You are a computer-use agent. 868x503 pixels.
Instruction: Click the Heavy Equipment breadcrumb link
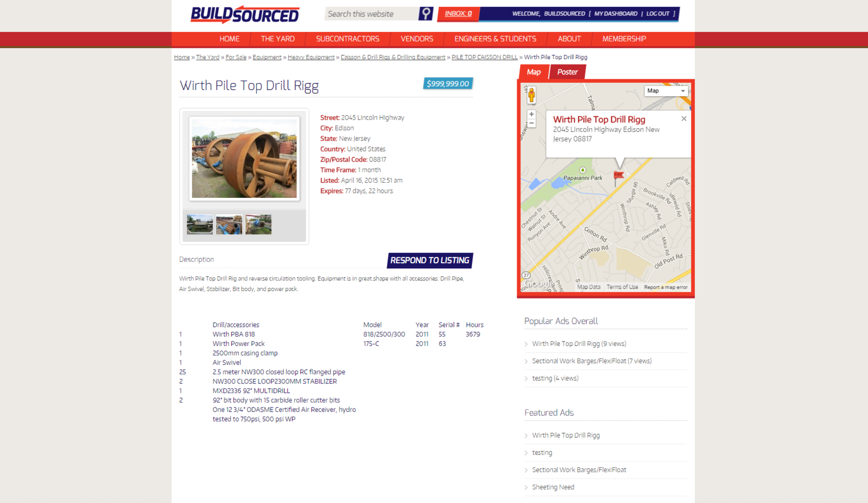coord(311,57)
